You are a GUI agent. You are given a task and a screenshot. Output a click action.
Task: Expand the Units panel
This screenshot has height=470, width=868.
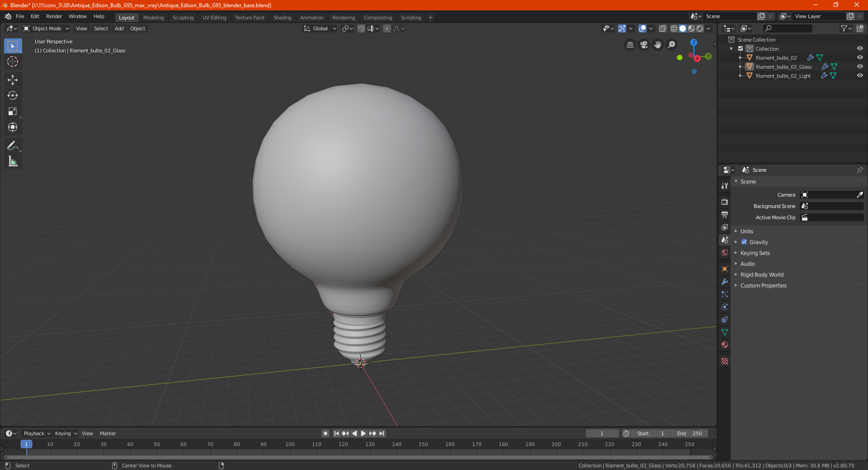pyautogui.click(x=746, y=231)
